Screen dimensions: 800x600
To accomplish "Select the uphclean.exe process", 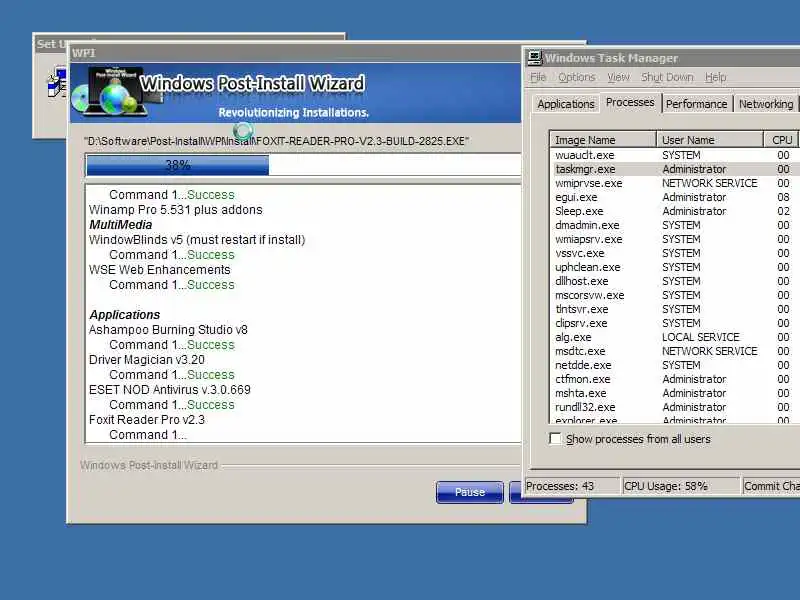I will [673, 267].
